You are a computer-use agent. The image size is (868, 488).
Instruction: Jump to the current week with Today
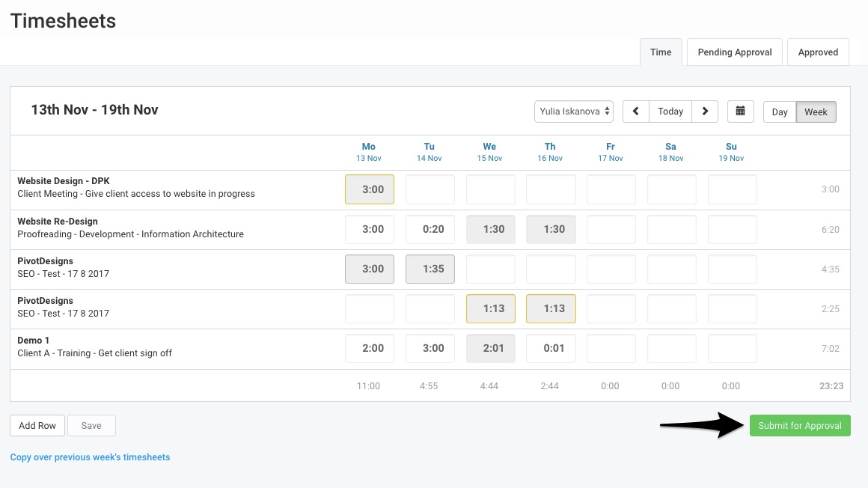(x=670, y=111)
